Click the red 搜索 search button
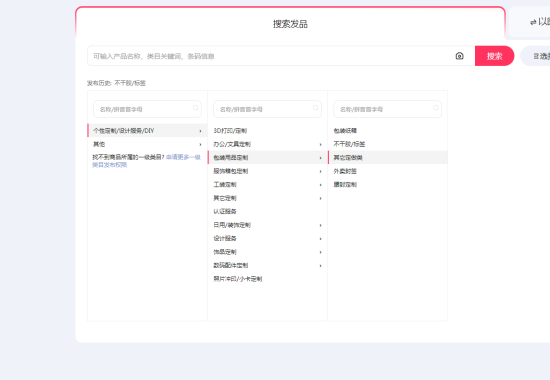550x380 pixels. pos(494,56)
